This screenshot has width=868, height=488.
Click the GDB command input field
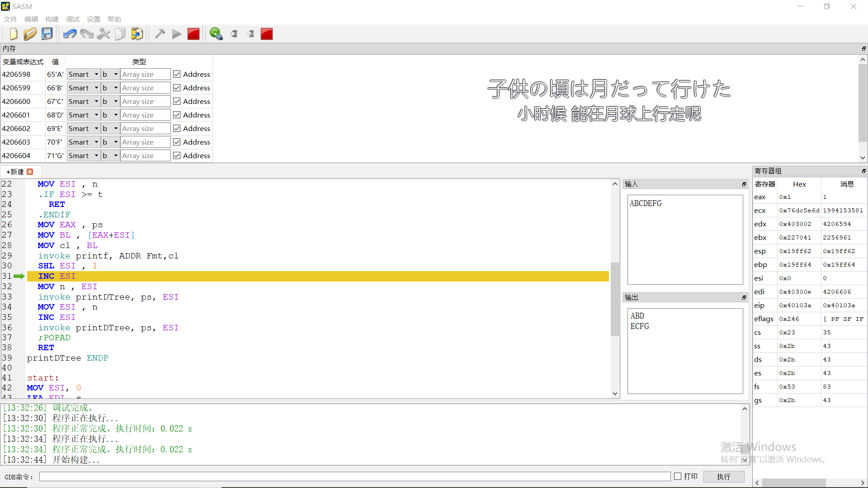[x=355, y=477]
